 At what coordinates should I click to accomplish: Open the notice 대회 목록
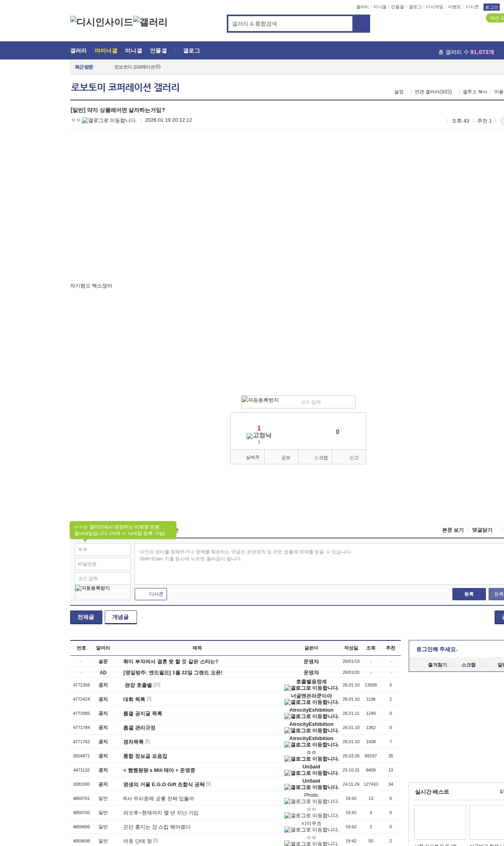(134, 699)
